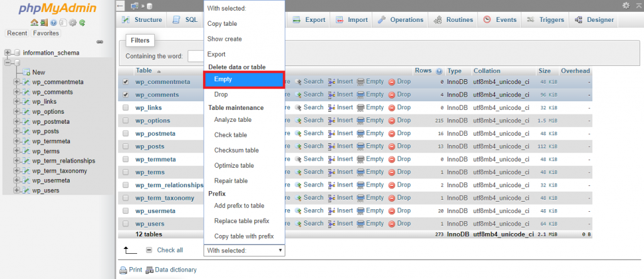Click the green reload navigation icon
This screenshot has width=644, height=279.
[x=82, y=23]
